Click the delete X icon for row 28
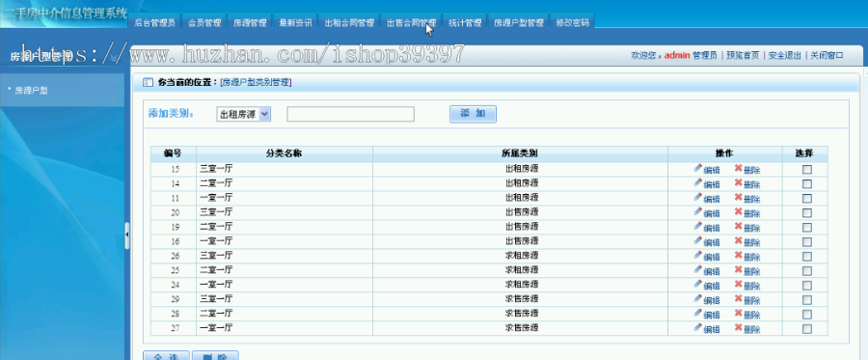 739,312
